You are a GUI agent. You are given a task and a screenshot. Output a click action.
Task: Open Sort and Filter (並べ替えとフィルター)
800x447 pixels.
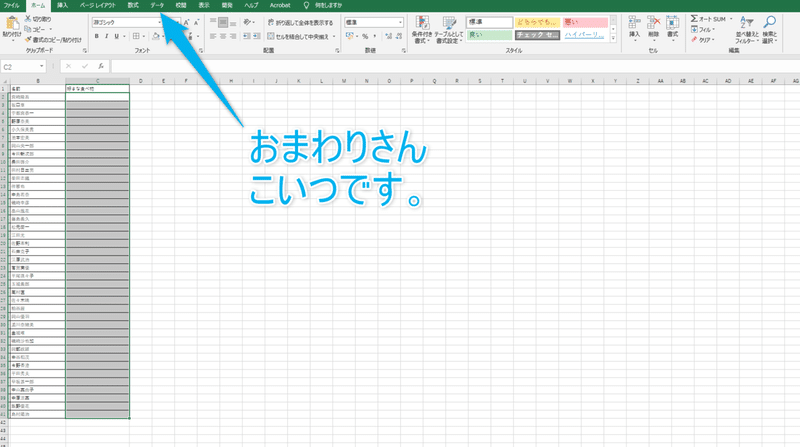coord(746,30)
